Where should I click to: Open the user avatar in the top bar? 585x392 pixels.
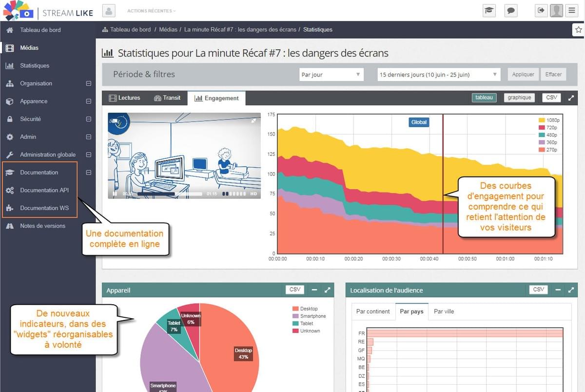click(556, 10)
